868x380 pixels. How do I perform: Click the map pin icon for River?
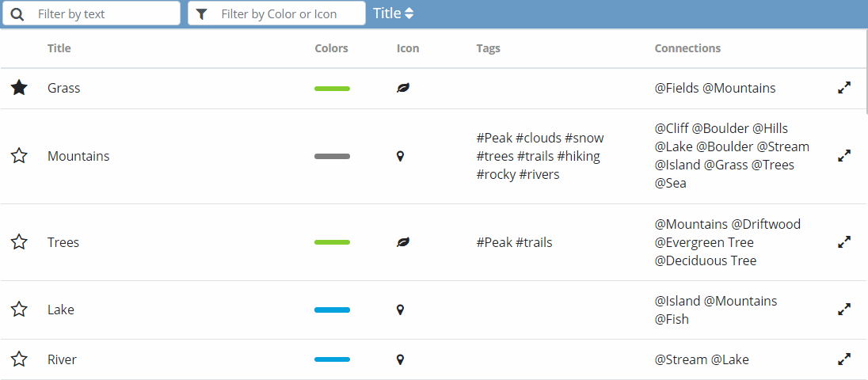pos(400,360)
